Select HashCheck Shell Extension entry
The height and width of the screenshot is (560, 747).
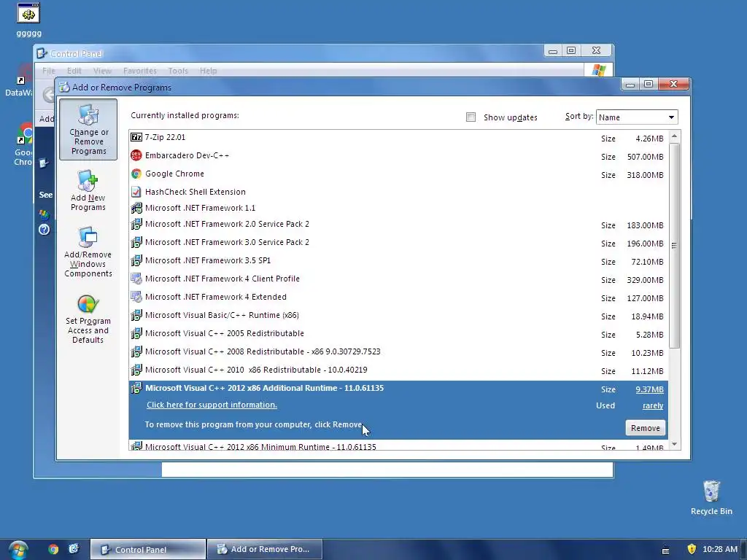[398, 192]
